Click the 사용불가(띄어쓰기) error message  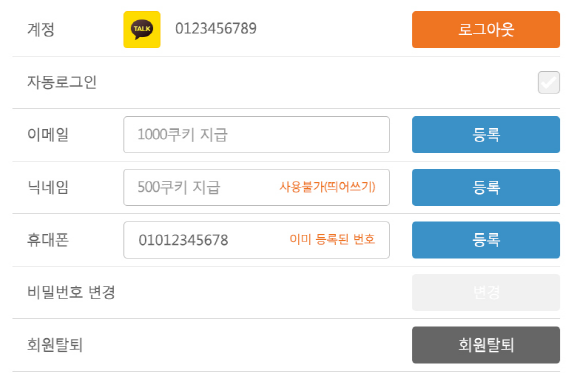tap(327, 187)
